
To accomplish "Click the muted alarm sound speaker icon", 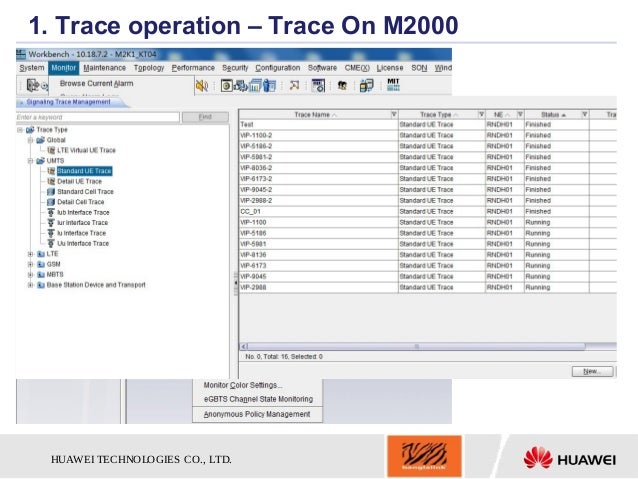I will coord(201,85).
